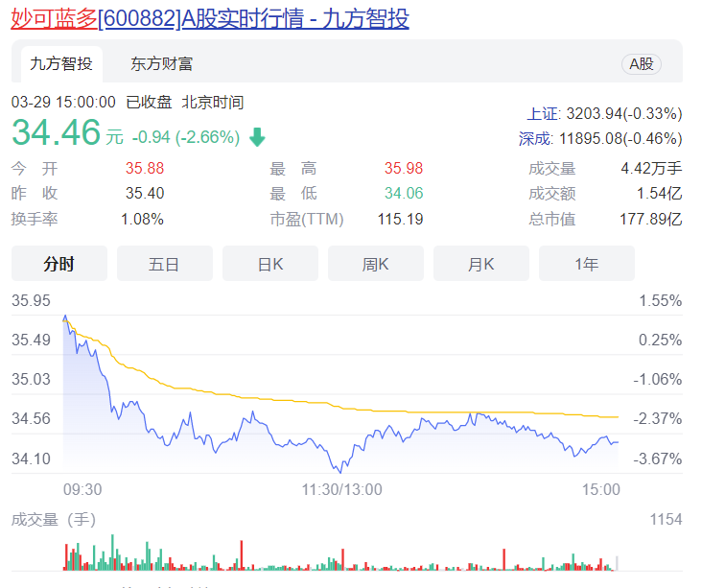This screenshot has height=588, width=725.
Task: Select the 分时 intraday chart tab
Action: click(x=58, y=264)
